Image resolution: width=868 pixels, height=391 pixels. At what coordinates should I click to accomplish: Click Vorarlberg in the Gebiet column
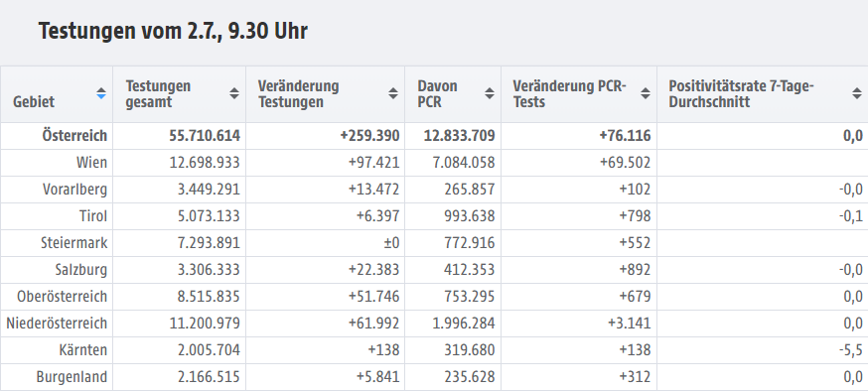point(74,190)
